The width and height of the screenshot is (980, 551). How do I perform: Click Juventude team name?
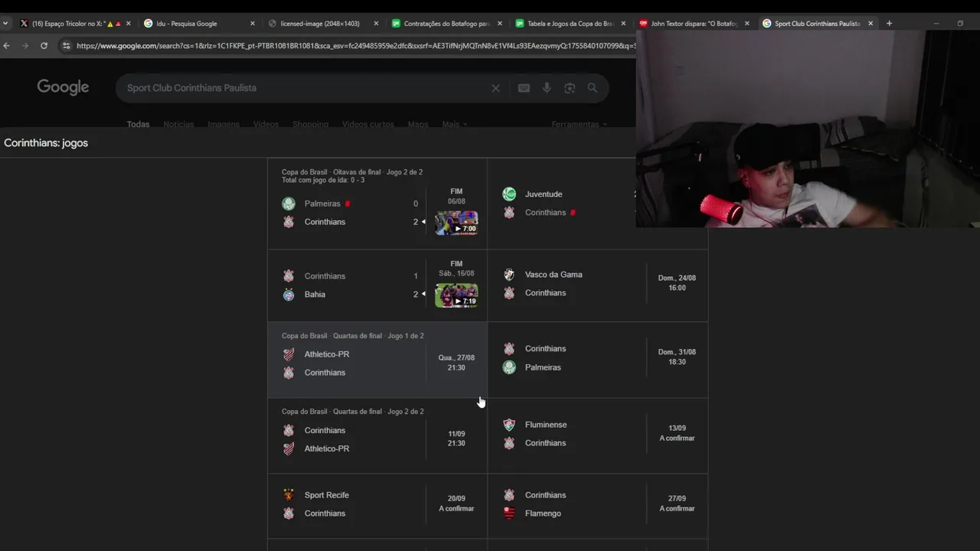click(x=544, y=194)
